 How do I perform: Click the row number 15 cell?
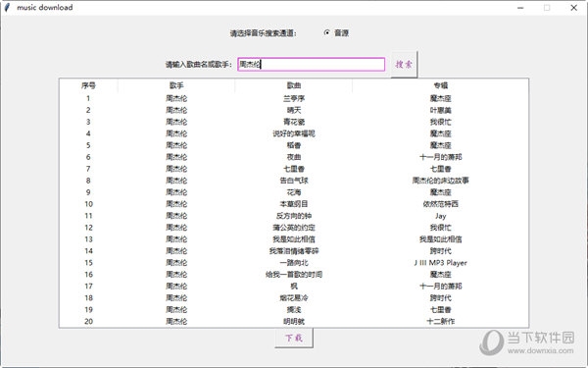(x=88, y=262)
